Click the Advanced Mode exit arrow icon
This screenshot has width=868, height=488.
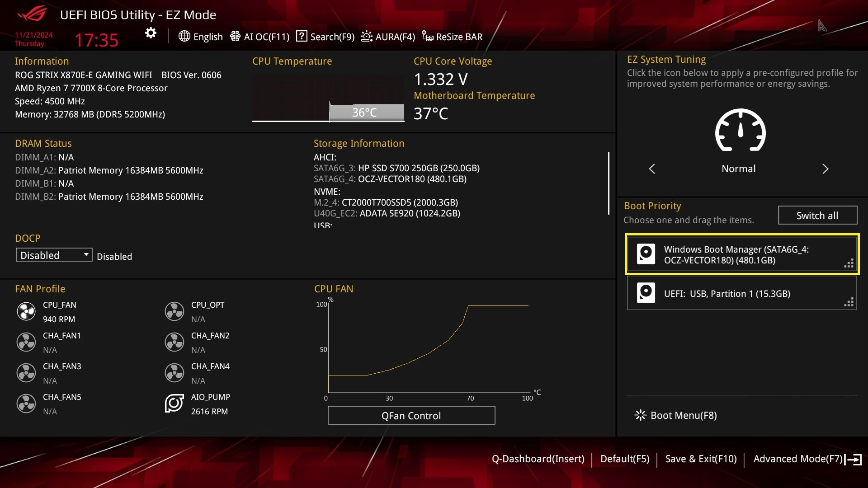(x=853, y=460)
